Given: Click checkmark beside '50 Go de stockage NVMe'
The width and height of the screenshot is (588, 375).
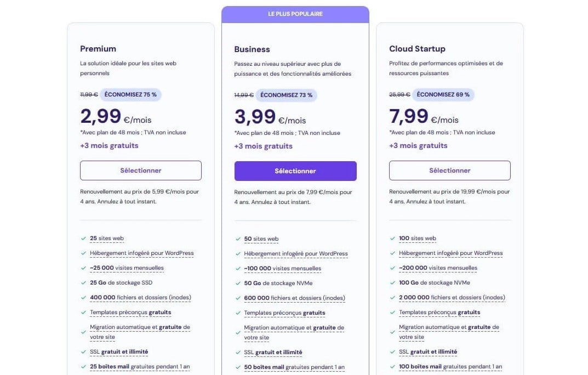Looking at the screenshot, I should point(238,283).
